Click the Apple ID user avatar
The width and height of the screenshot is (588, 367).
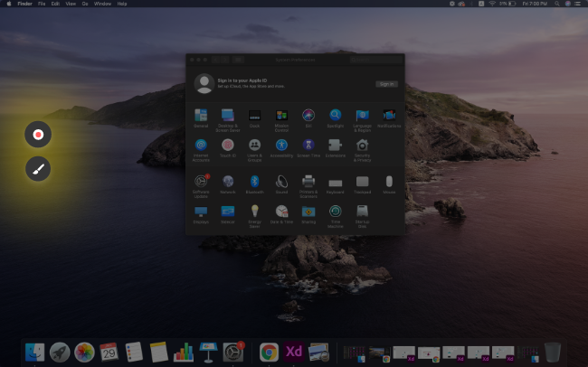coord(204,83)
